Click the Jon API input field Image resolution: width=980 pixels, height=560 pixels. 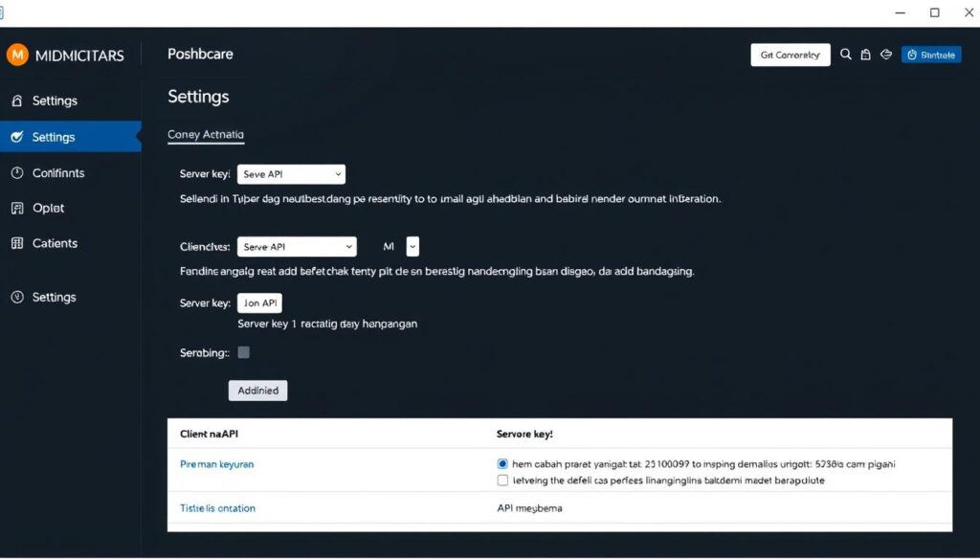click(259, 303)
